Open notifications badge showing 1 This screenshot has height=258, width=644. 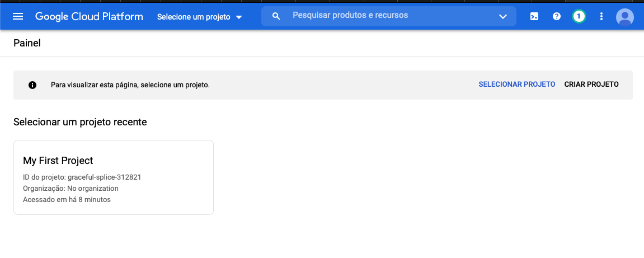point(579,16)
